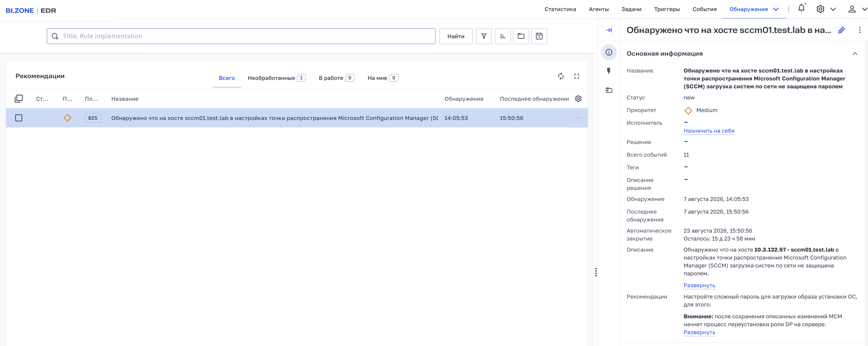Sort by Последнее обнаружение column header
This screenshot has width=868, height=346.
(534, 99)
